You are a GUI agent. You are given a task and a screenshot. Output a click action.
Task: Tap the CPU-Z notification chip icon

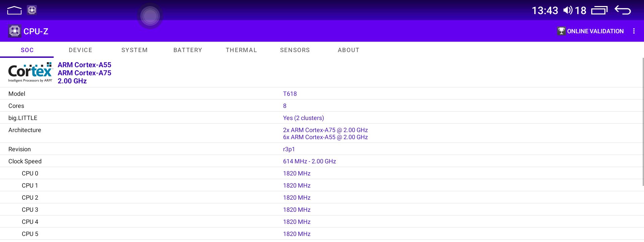pyautogui.click(x=32, y=10)
